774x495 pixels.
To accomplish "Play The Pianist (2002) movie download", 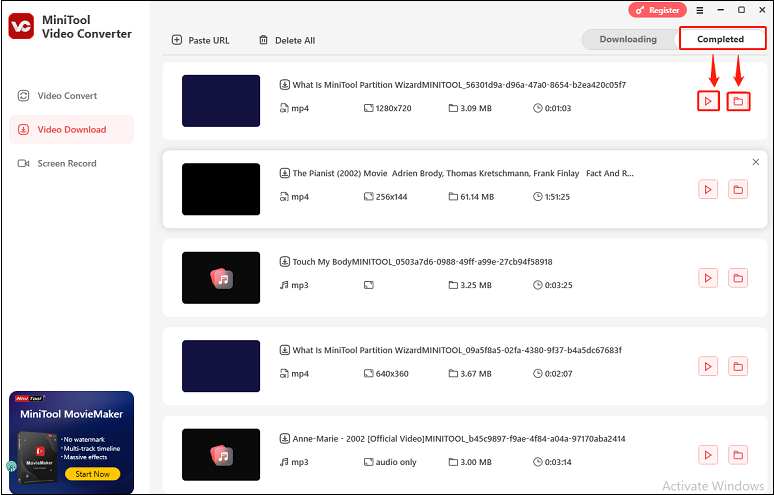I will coord(708,190).
